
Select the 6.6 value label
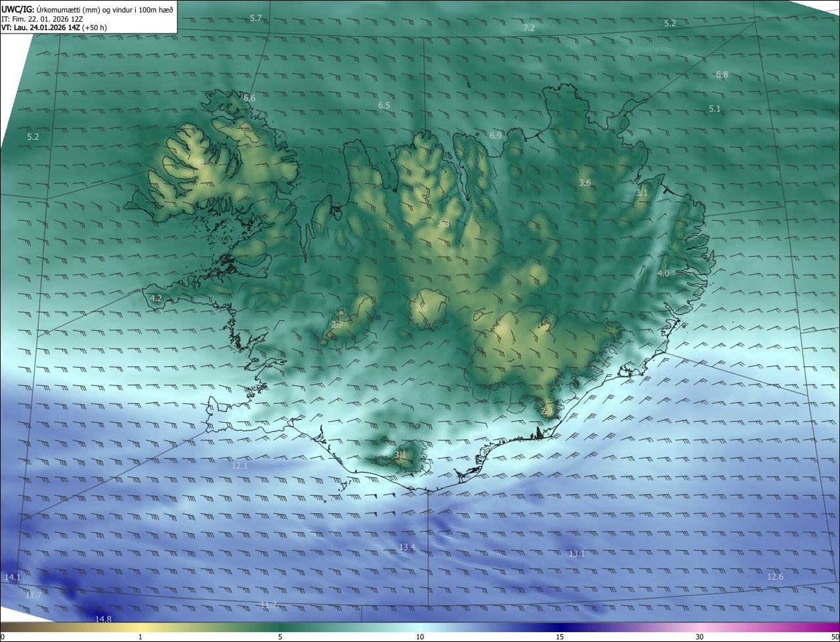tap(249, 98)
